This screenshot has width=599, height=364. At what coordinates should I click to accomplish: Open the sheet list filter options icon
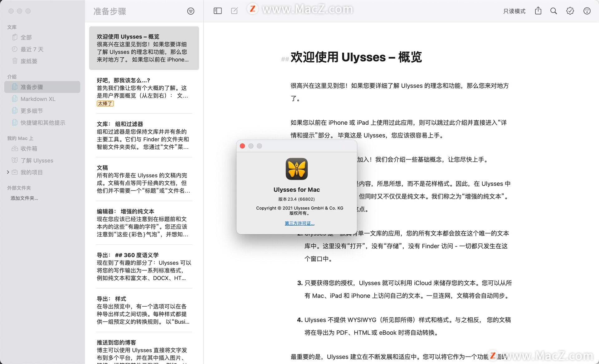coord(191,11)
